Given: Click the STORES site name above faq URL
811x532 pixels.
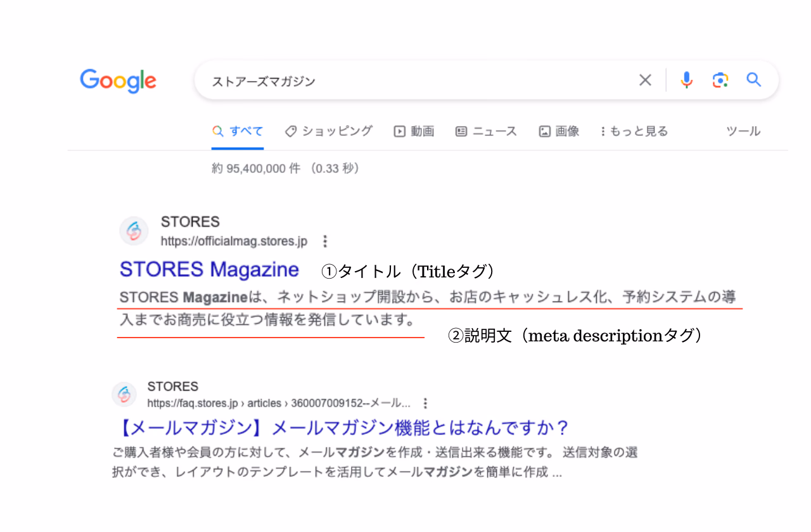Looking at the screenshot, I should [x=172, y=386].
